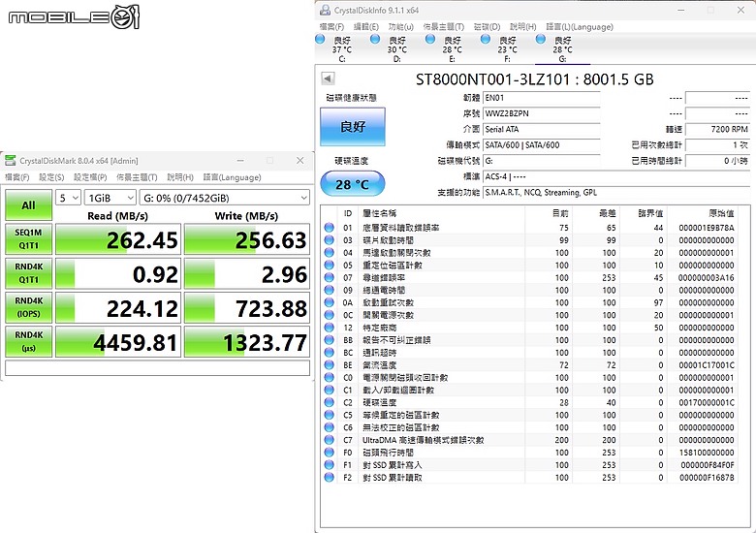
Task: Click the blue status icon for attribute 01
Action: pyautogui.click(x=330, y=228)
